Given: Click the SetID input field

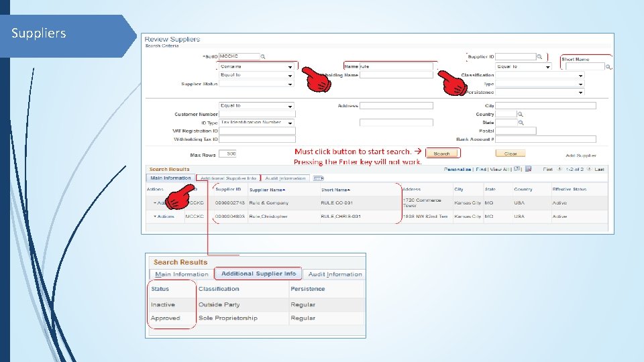Looking at the screenshot, I should pyautogui.click(x=239, y=56).
